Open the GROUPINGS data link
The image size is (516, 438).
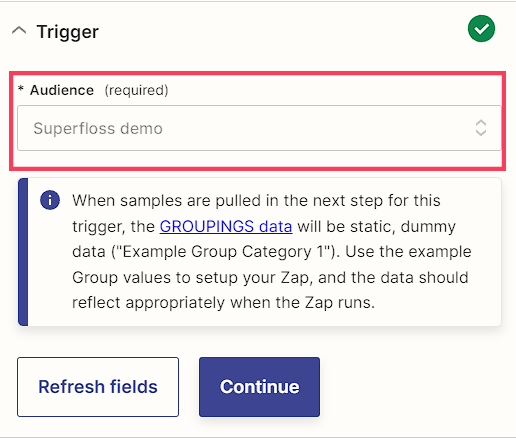pos(226,226)
